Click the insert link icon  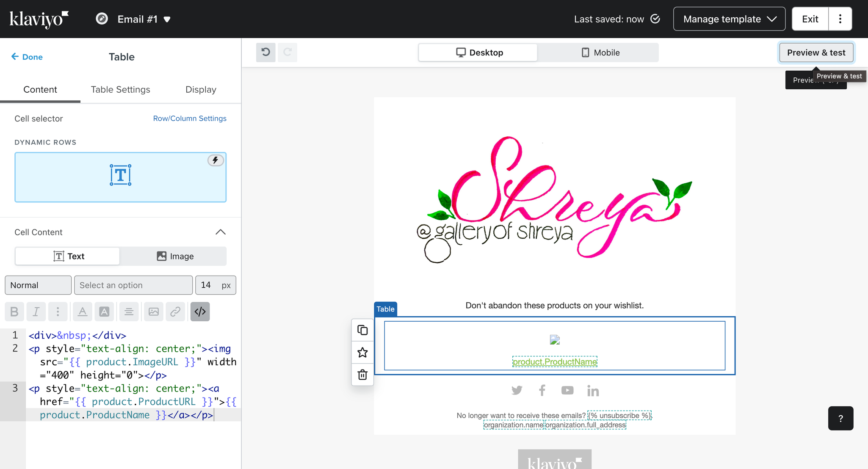coord(175,312)
